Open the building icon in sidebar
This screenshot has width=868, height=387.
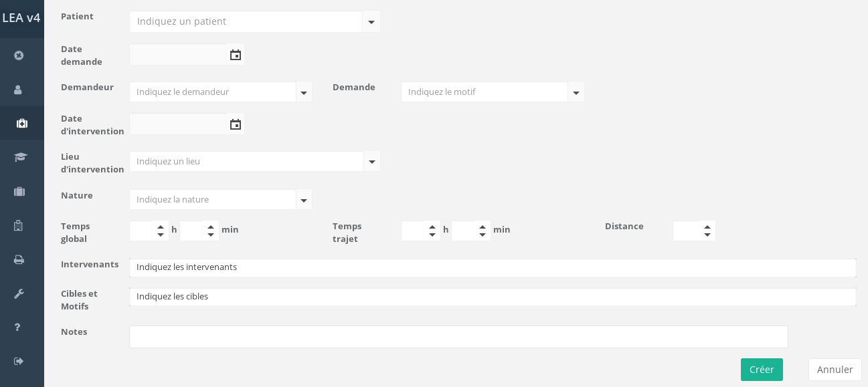19,226
